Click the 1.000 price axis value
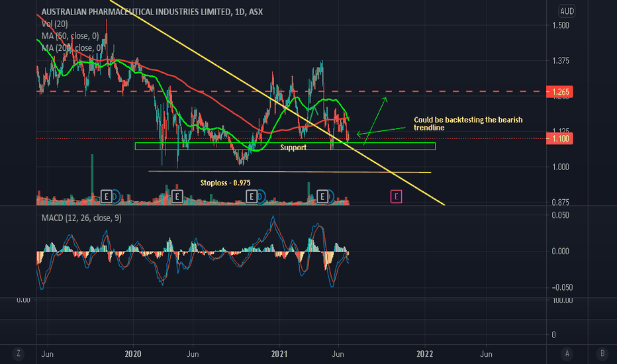 561,167
